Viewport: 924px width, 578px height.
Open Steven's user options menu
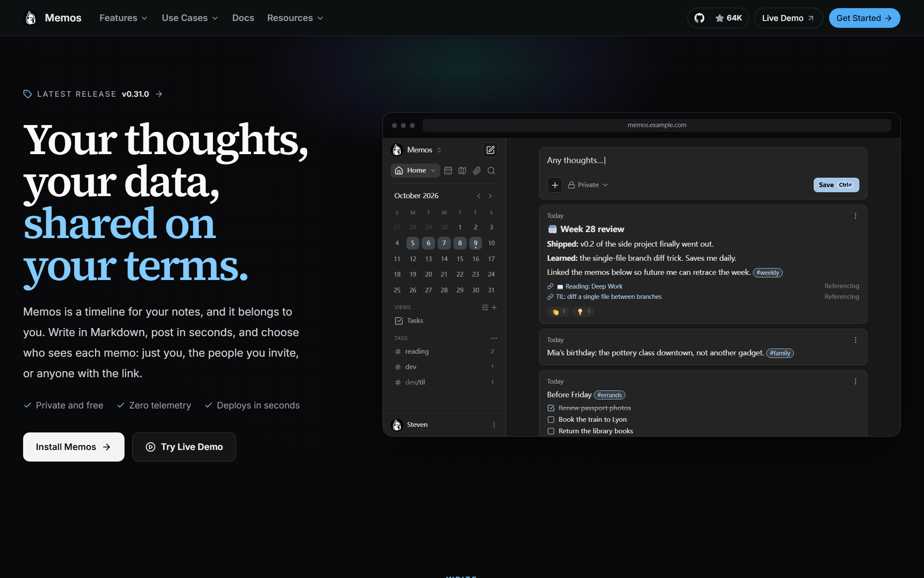coord(494,425)
